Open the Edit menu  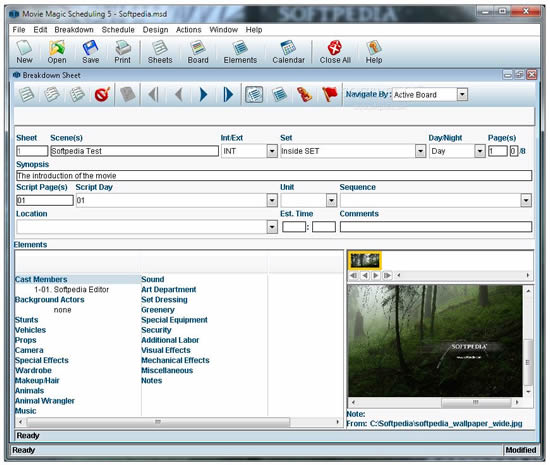click(x=40, y=30)
